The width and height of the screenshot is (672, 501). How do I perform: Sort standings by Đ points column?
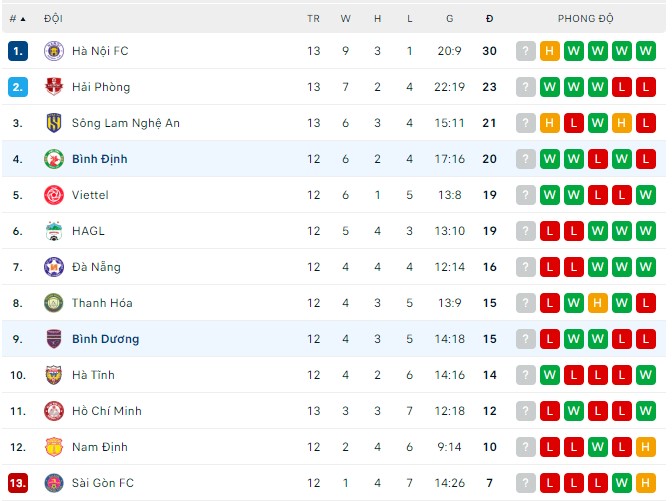[490, 19]
